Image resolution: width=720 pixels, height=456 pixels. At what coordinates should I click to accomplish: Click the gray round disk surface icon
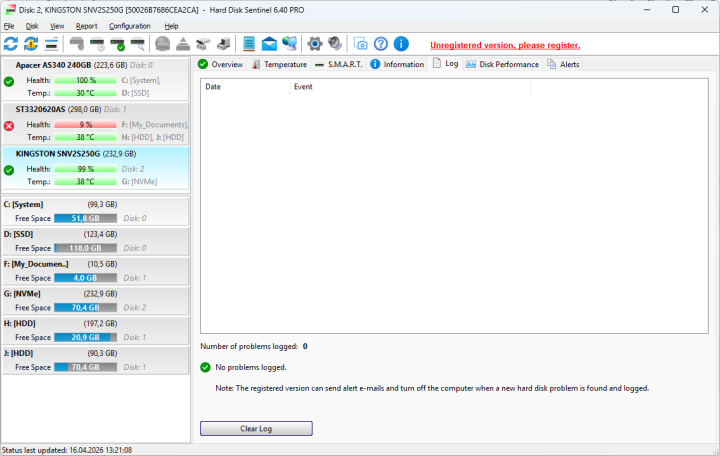click(x=163, y=44)
